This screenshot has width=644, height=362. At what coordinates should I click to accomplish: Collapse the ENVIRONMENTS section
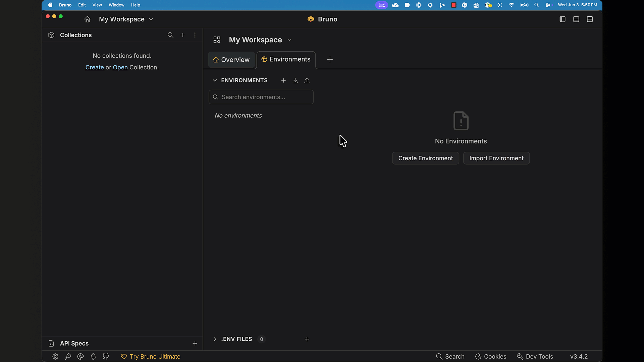pyautogui.click(x=215, y=80)
